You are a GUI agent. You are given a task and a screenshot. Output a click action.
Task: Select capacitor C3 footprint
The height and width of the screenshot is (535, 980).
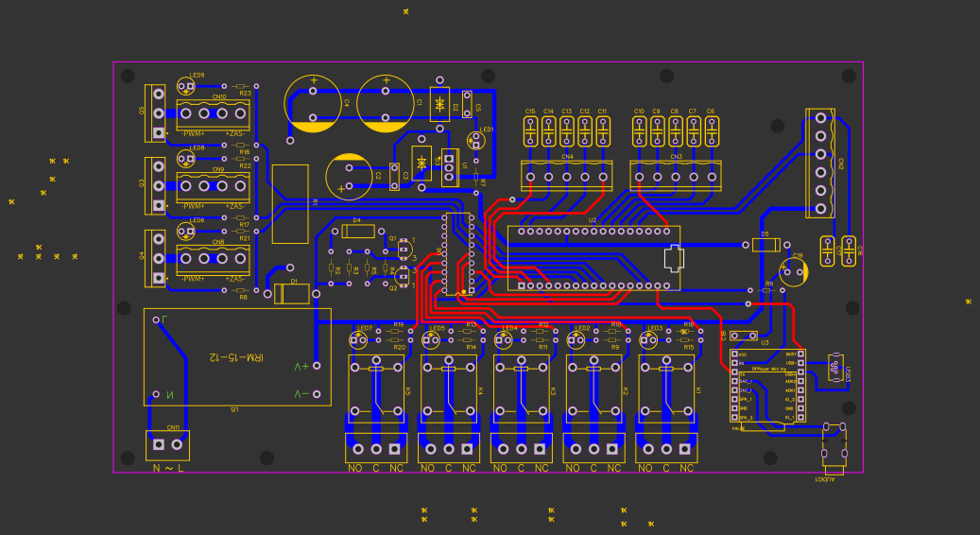394,176
